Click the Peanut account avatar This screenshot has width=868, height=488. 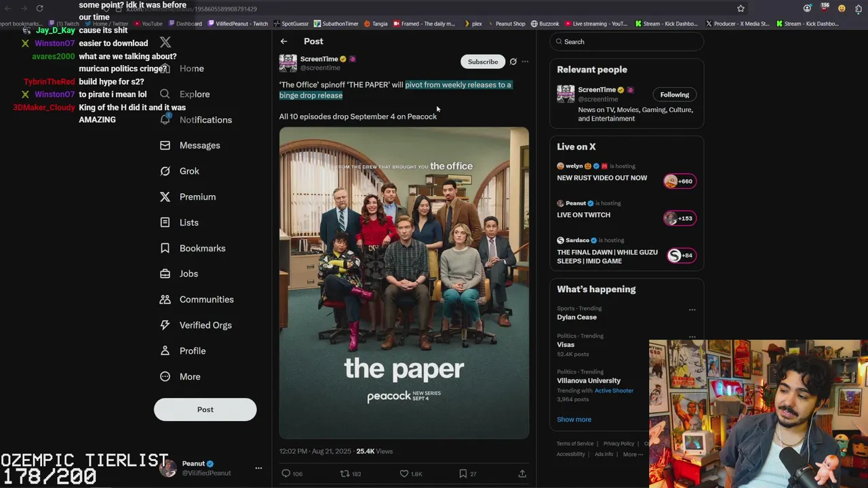(x=167, y=468)
